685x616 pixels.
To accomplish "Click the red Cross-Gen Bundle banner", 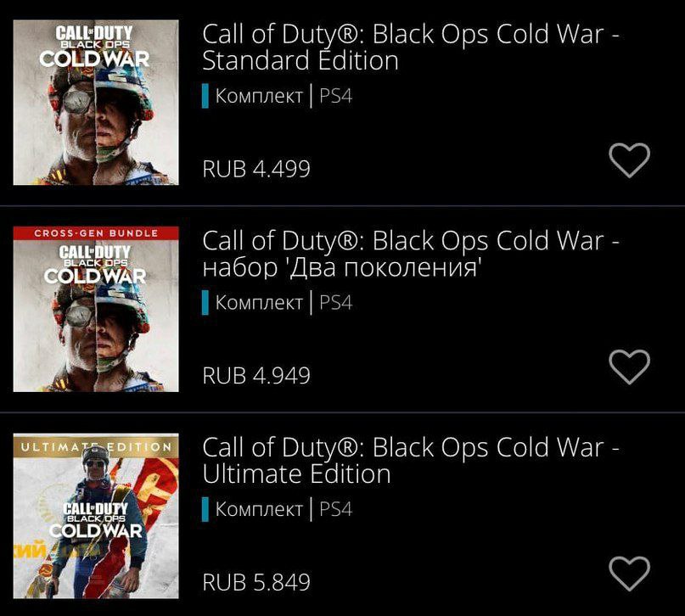I will [96, 233].
